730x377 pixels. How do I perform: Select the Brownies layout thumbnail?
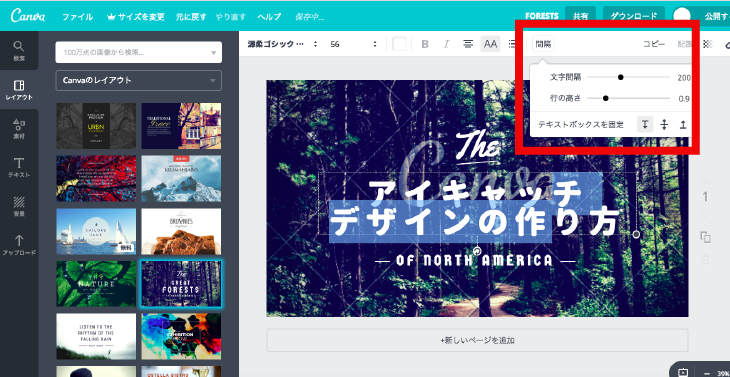182,231
